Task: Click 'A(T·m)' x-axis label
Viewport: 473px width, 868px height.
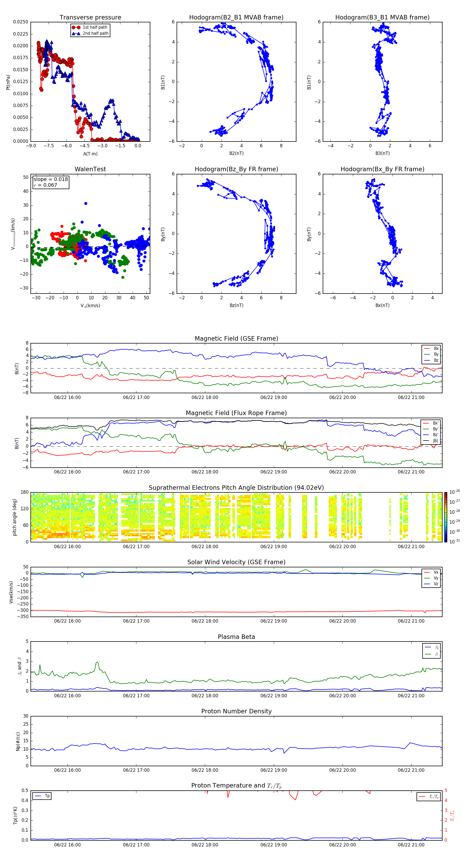Action: click(90, 154)
